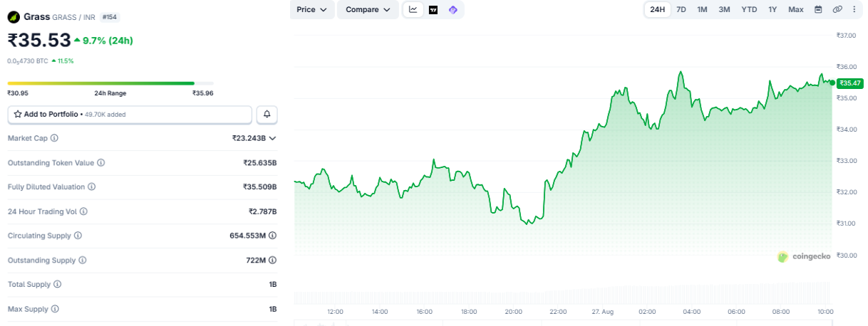
Task: Open the calendar date range picker
Action: tap(818, 9)
